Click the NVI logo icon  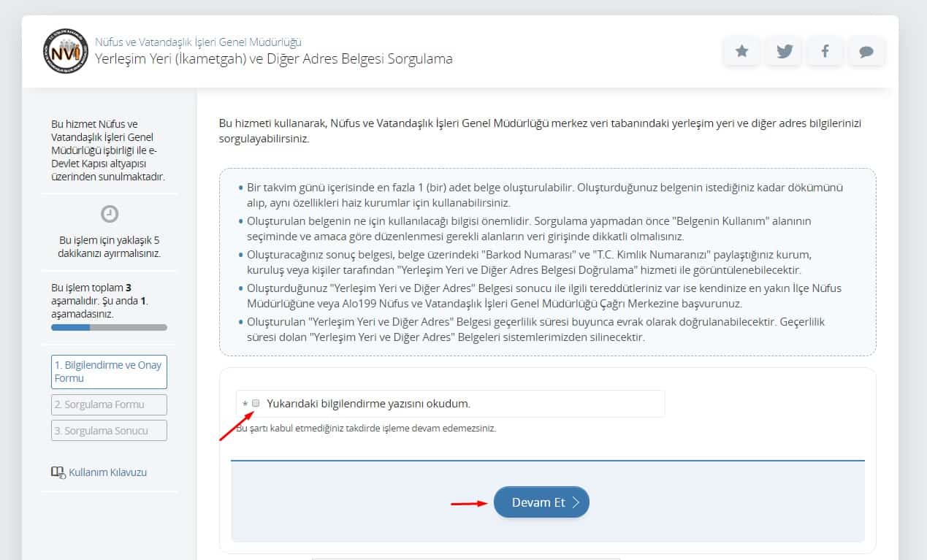(x=64, y=50)
